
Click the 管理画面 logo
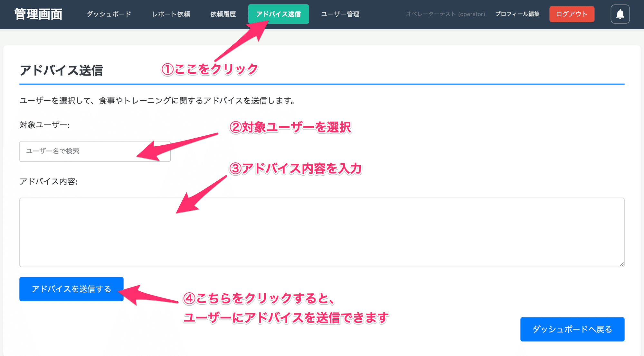[38, 14]
